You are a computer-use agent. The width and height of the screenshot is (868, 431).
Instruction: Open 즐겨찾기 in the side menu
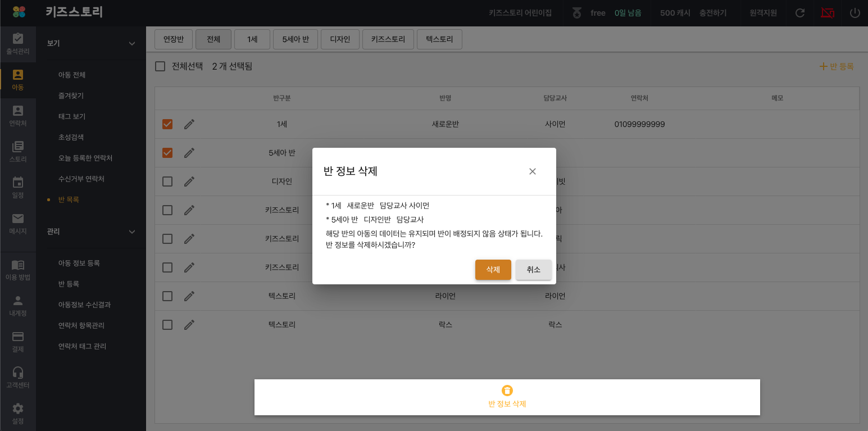coord(71,96)
